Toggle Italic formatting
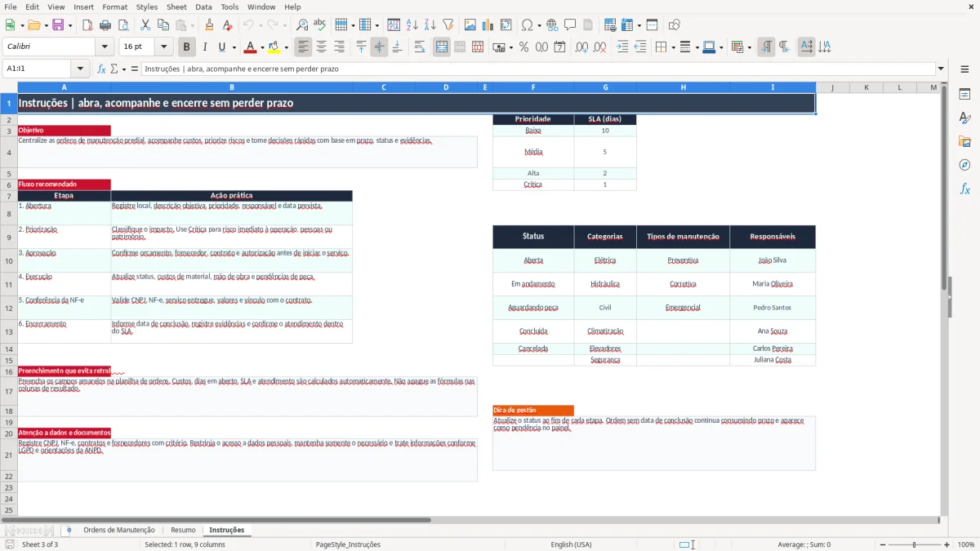 [205, 47]
